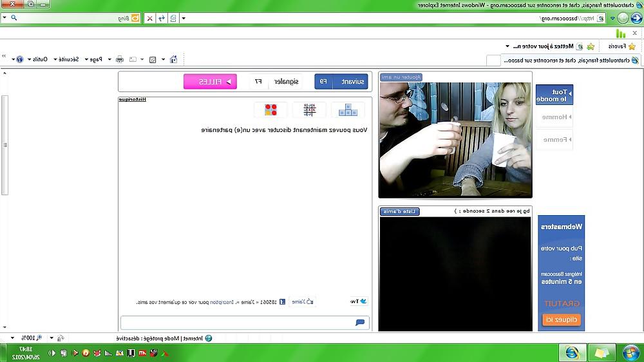644x362 pixels.
Task: Click the magnifier search icon
Action: (14, 17)
